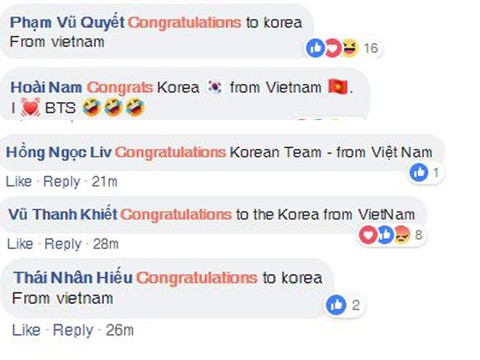Click the heart reaction icon on Phạm Vũ Quyết's comment

click(332, 48)
